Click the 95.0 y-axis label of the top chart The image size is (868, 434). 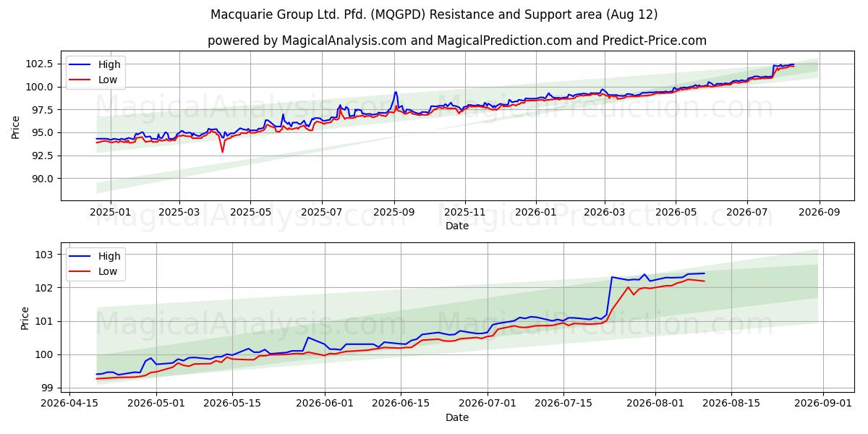point(41,132)
